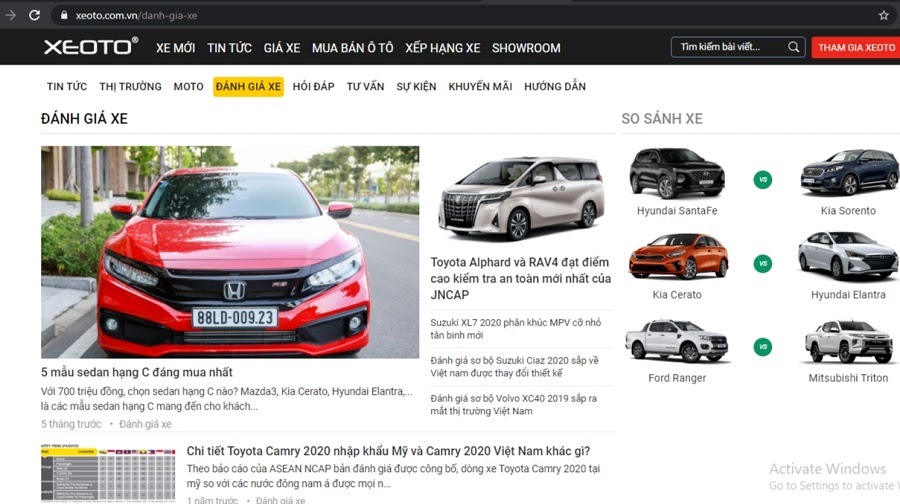Bookmark this page with star icon
The image size is (900, 504).
(x=883, y=15)
